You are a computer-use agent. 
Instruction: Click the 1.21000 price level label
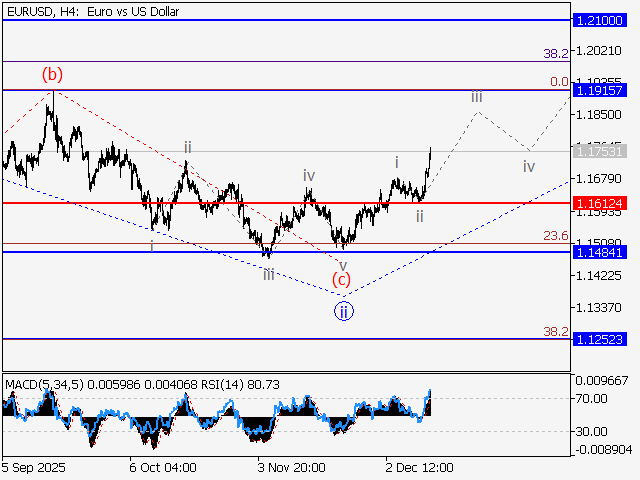(x=600, y=20)
